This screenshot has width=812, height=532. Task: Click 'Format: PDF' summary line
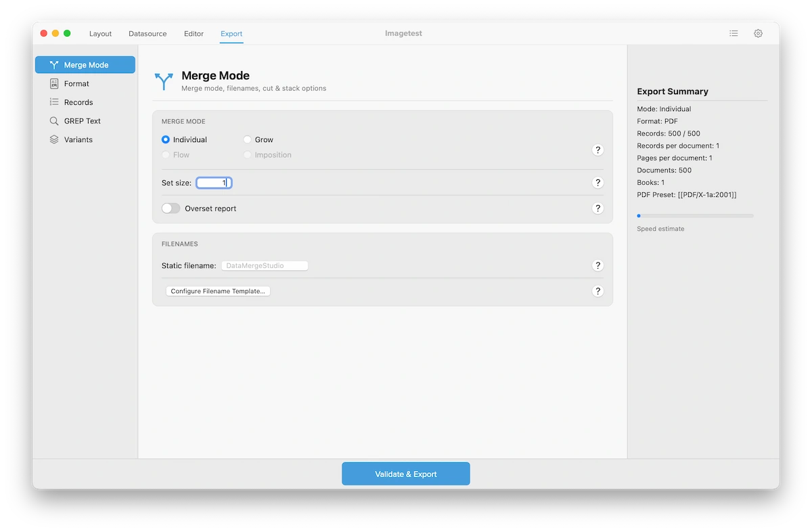tap(657, 121)
